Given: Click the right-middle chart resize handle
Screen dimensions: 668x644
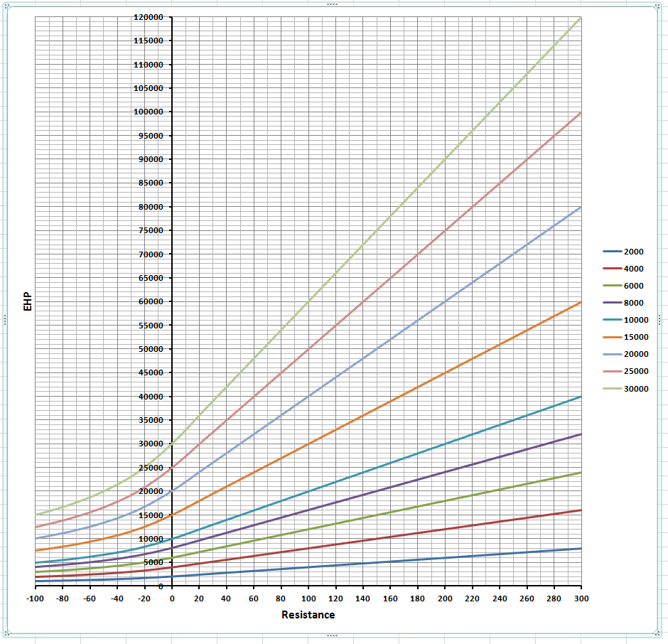Looking at the screenshot, I should (660, 320).
